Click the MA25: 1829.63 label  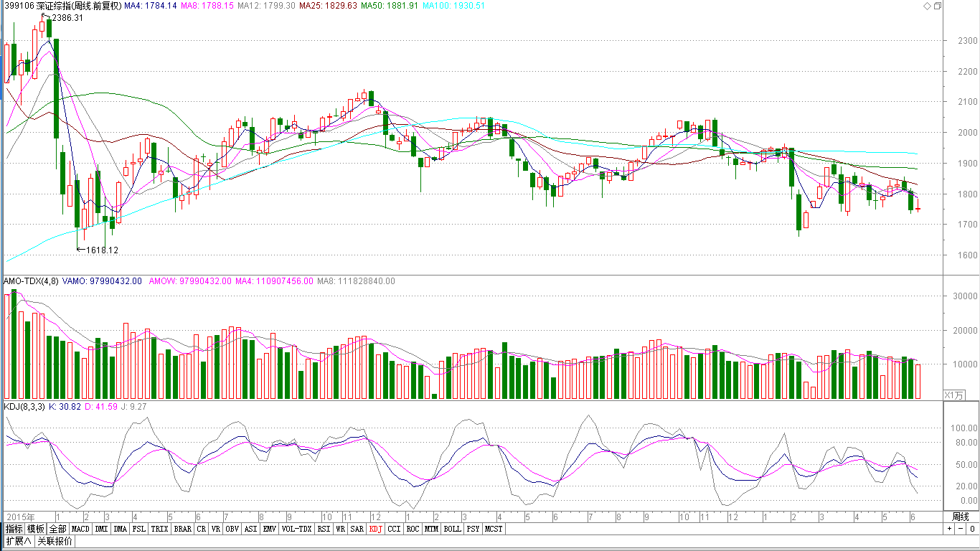tap(329, 6)
